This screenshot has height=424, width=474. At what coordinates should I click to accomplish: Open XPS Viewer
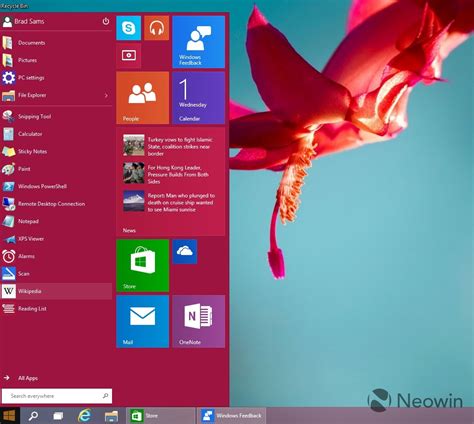pos(57,239)
